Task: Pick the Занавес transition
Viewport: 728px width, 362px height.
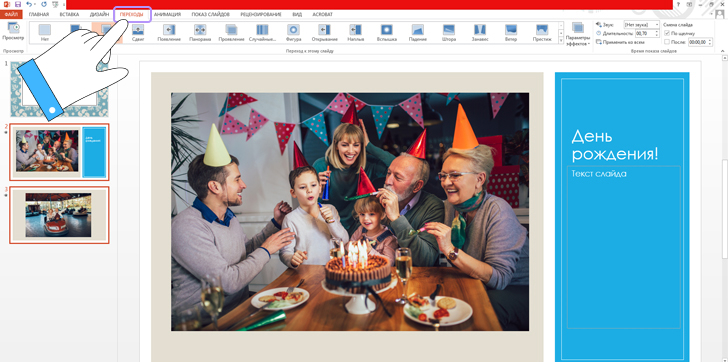Action: (480, 33)
